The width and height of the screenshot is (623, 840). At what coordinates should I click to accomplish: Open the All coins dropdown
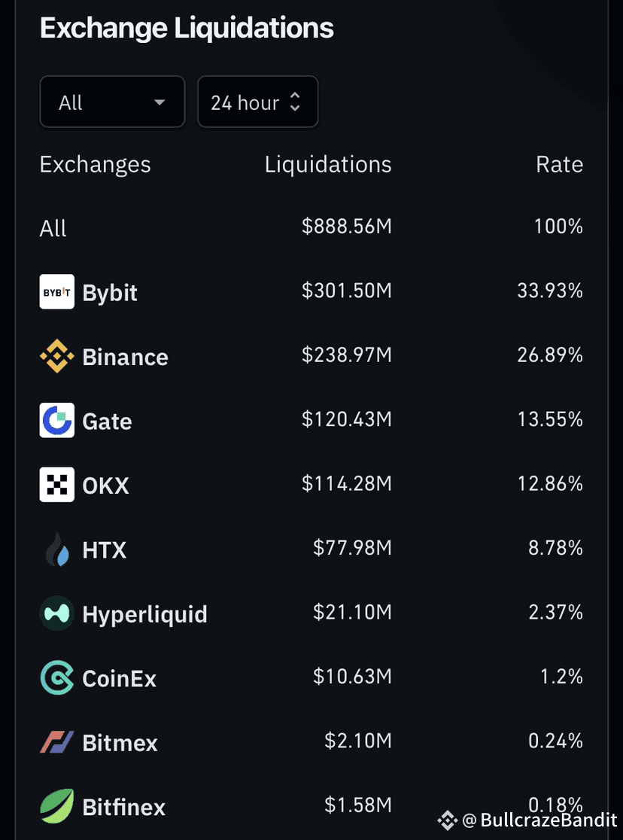point(113,102)
